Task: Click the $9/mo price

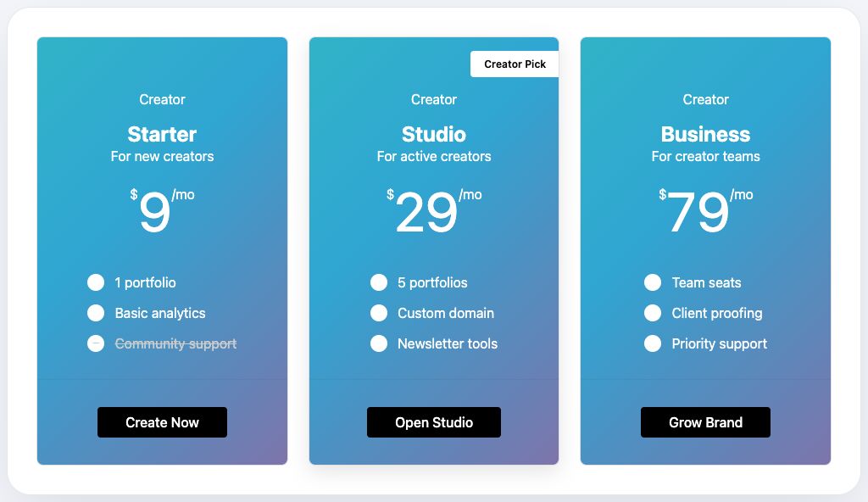Action: (x=162, y=210)
